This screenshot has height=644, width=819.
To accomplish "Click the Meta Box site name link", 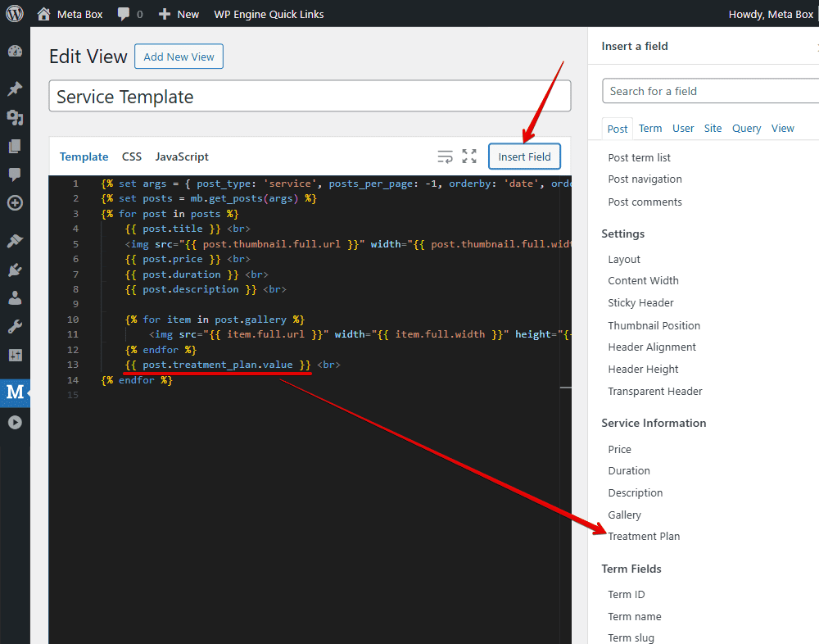I will 80,14.
